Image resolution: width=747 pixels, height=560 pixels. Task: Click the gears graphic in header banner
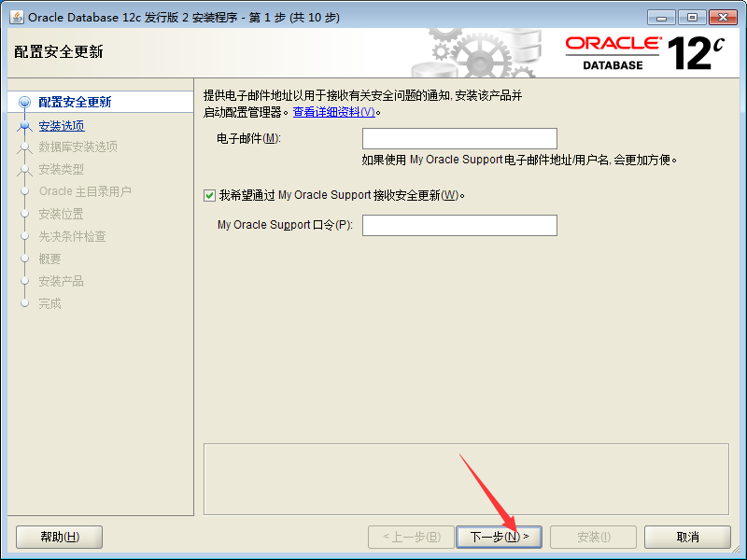click(x=476, y=53)
